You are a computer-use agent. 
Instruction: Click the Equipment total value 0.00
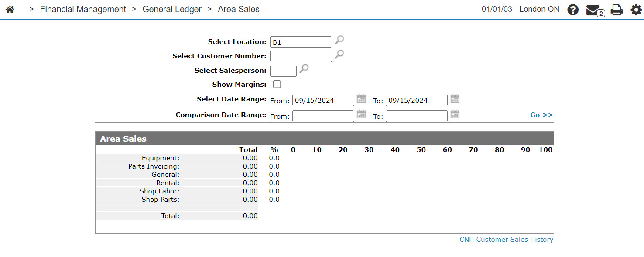point(250,158)
